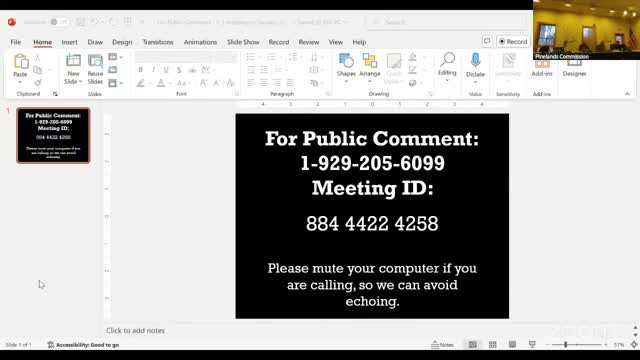Viewport: 640px width, 360px height.
Task: Start Slide Show from status bar icon
Action: click(x=532, y=345)
